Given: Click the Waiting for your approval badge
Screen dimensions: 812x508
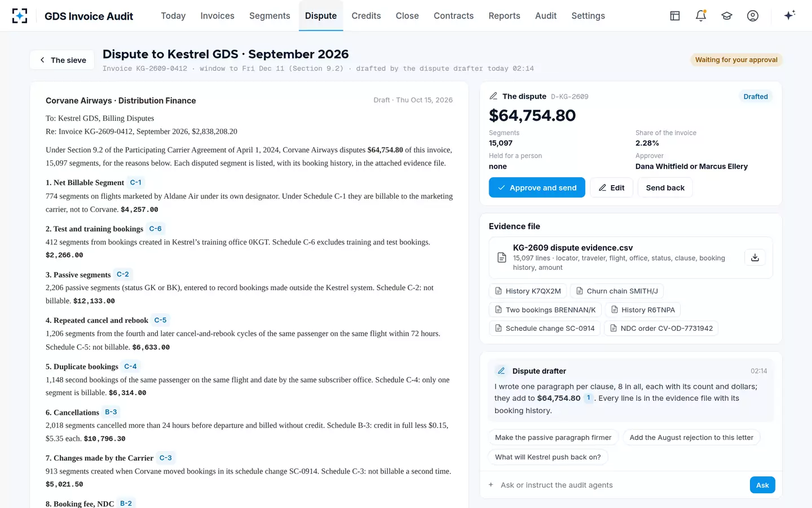Looking at the screenshot, I should (x=736, y=60).
